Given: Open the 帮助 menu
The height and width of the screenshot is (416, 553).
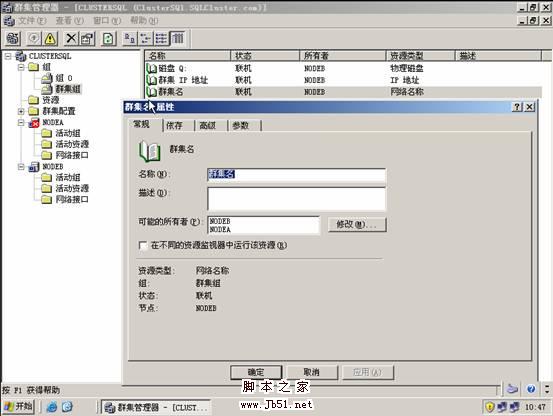Looking at the screenshot, I should tap(144, 20).
